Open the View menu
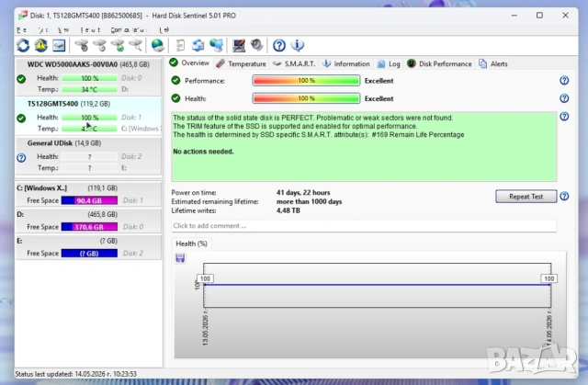This screenshot has width=588, height=385. [x=63, y=30]
